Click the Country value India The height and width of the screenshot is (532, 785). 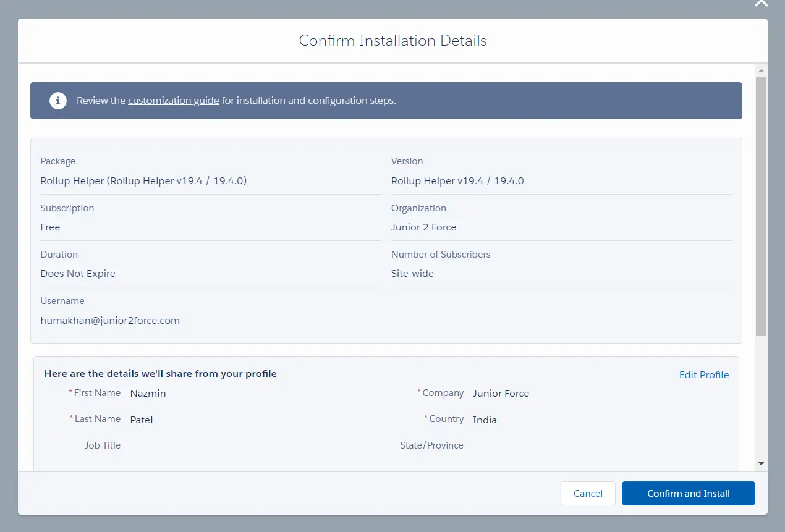pos(485,420)
